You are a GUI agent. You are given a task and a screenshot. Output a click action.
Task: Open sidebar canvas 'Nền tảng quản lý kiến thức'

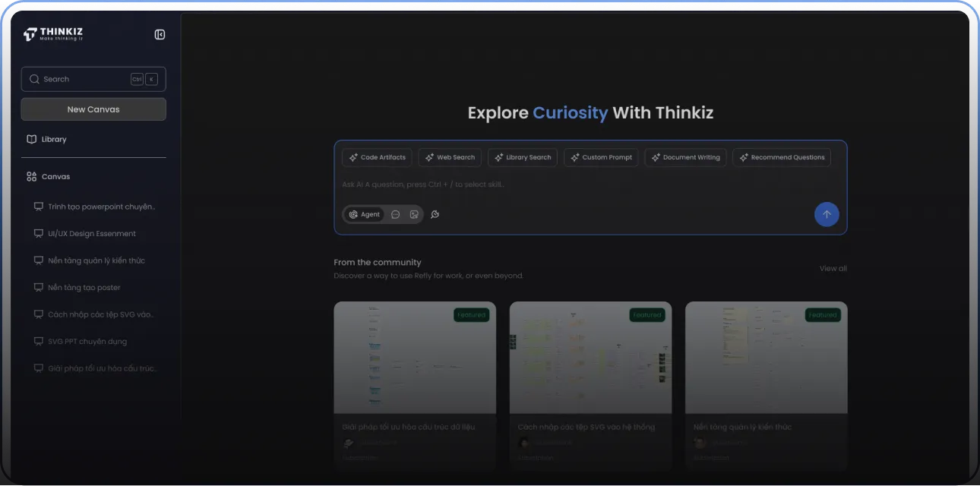(90, 260)
